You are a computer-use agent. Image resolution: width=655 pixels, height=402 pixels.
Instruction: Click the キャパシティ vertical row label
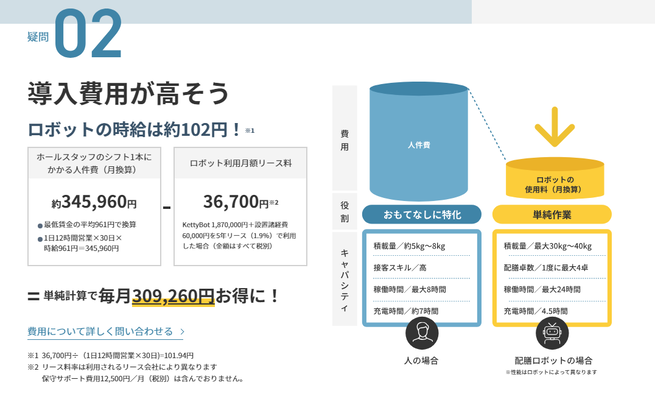click(x=344, y=280)
